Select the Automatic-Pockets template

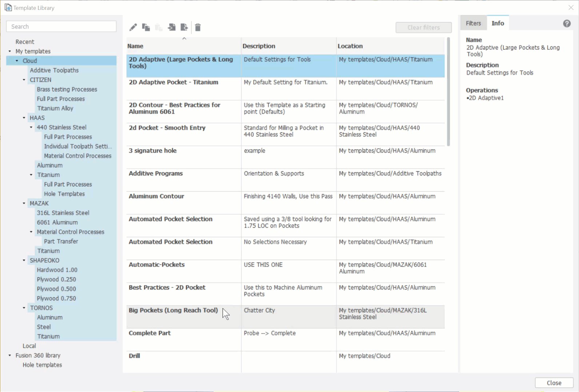coord(285,271)
